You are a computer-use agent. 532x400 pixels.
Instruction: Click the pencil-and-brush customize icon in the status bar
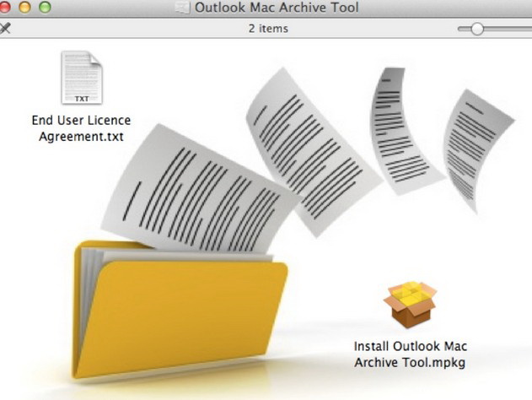pyautogui.click(x=4, y=28)
